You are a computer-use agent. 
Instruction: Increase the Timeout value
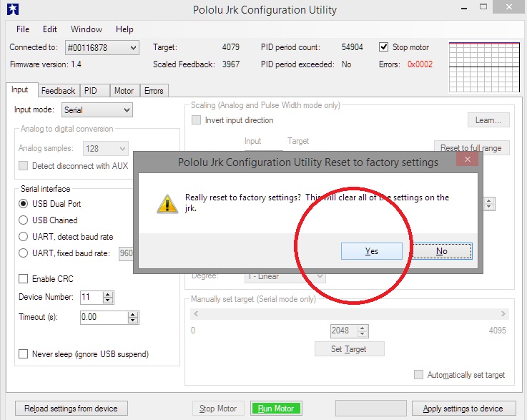pyautogui.click(x=133, y=314)
